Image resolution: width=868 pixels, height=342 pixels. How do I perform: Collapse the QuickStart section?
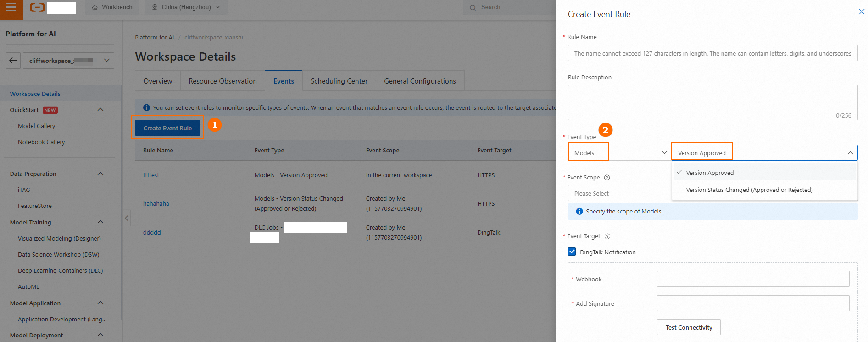coord(100,110)
